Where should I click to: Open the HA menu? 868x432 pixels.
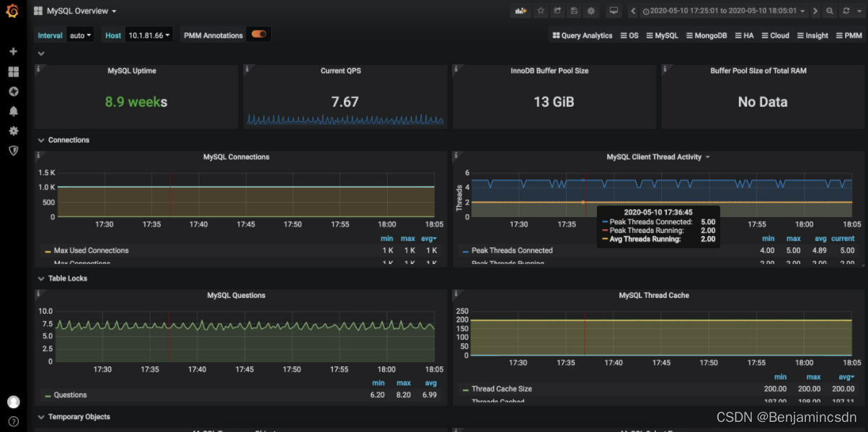pyautogui.click(x=744, y=35)
